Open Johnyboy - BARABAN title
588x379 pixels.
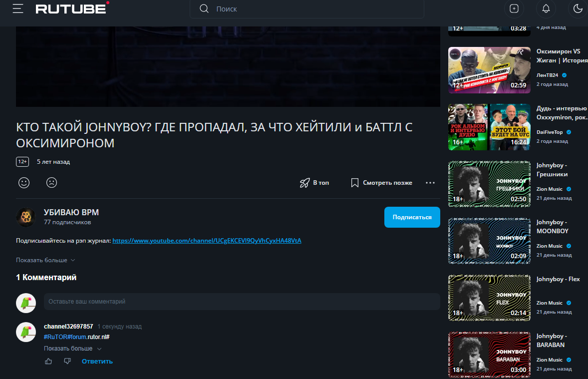pyautogui.click(x=552, y=341)
